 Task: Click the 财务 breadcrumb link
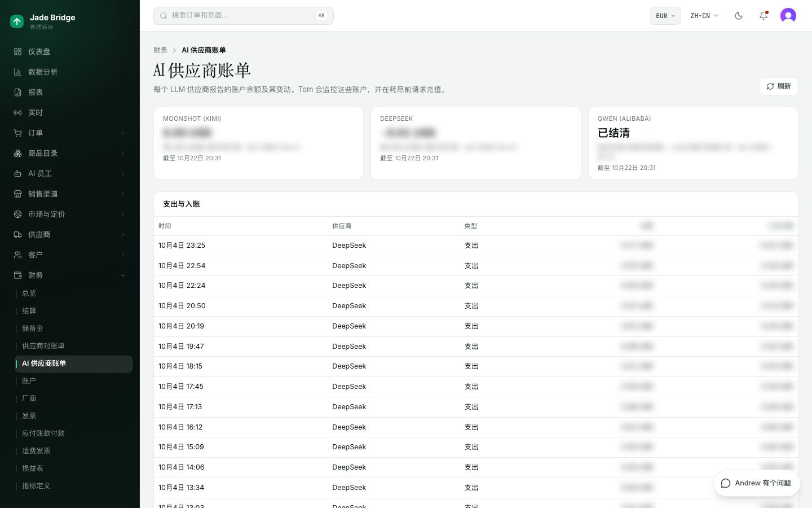(160, 50)
